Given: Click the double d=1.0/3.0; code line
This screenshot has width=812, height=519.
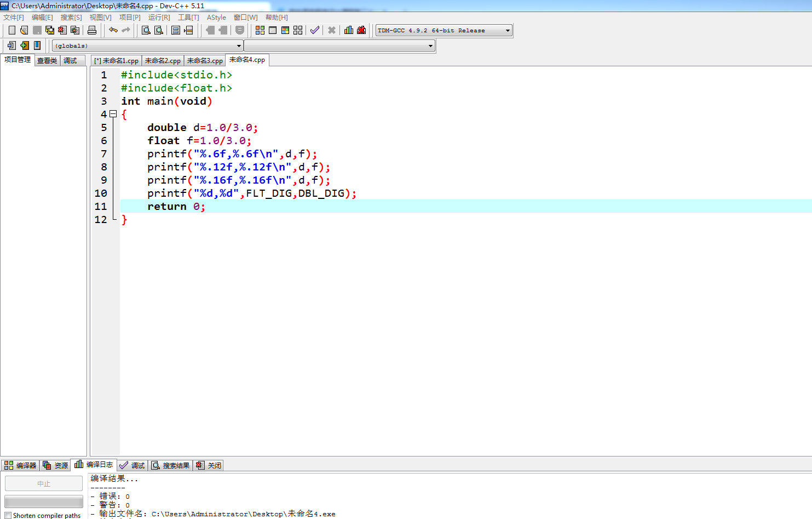Looking at the screenshot, I should [202, 127].
